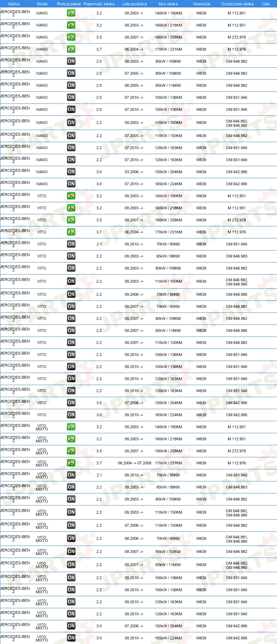This screenshot has height=644, width=277.
Task: Click the 'Model' column header
Action: pyautogui.click(x=42, y=4)
